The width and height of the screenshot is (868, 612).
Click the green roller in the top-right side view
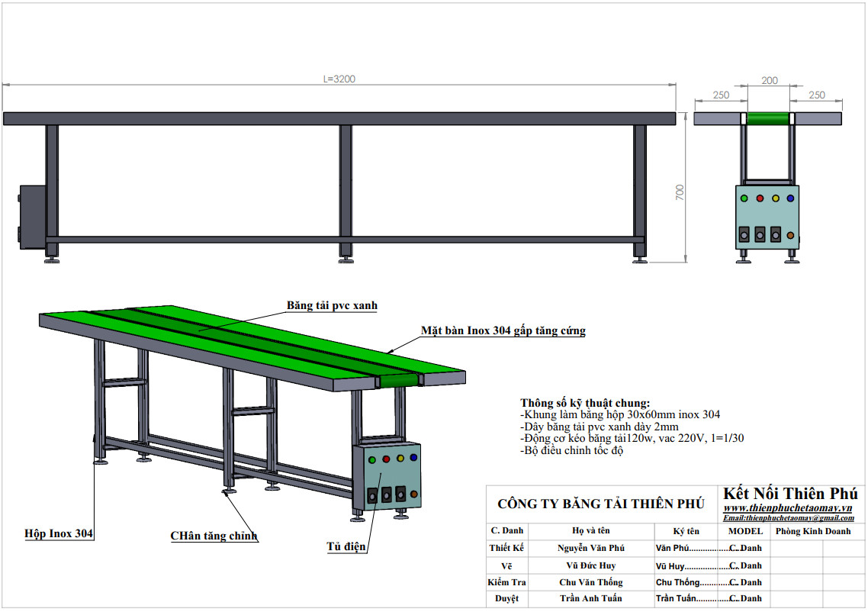tap(768, 118)
